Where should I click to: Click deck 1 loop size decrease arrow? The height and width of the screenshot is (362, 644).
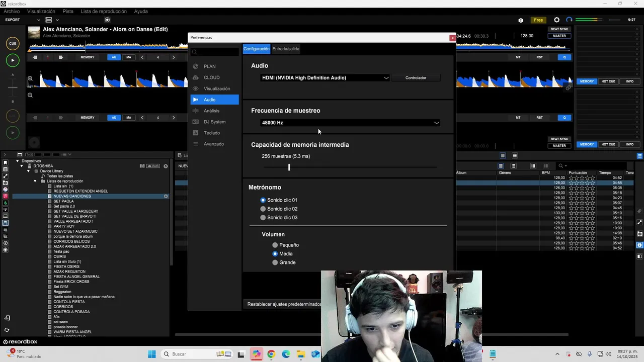tap(142, 57)
